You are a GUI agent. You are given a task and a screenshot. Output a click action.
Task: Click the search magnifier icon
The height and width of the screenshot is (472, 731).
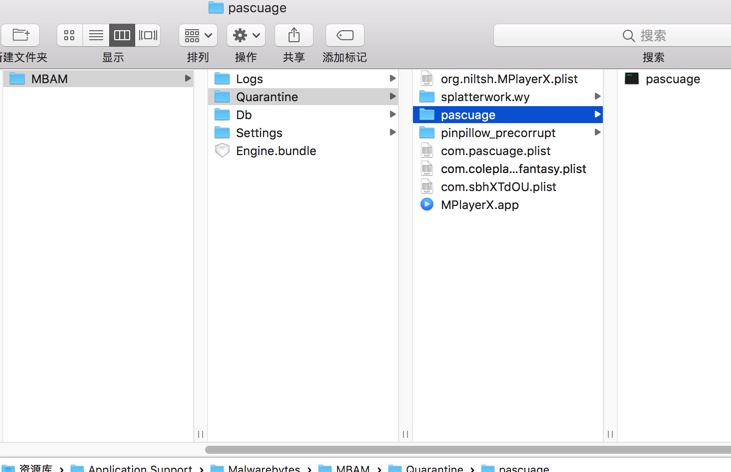tap(628, 35)
